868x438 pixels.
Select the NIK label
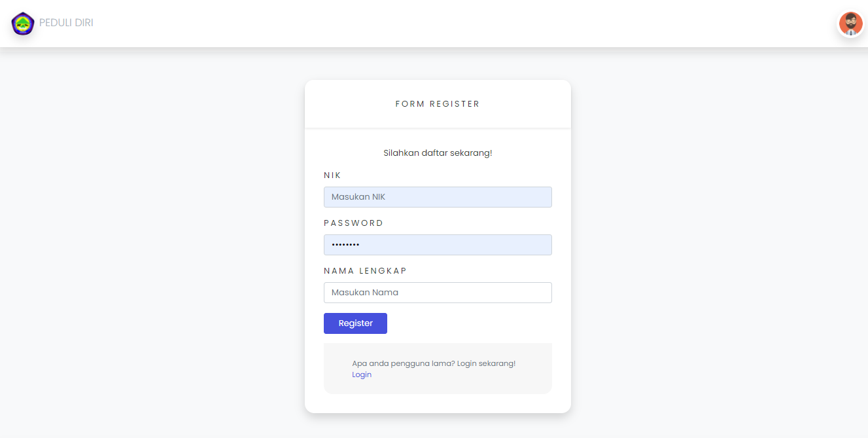[x=332, y=175]
